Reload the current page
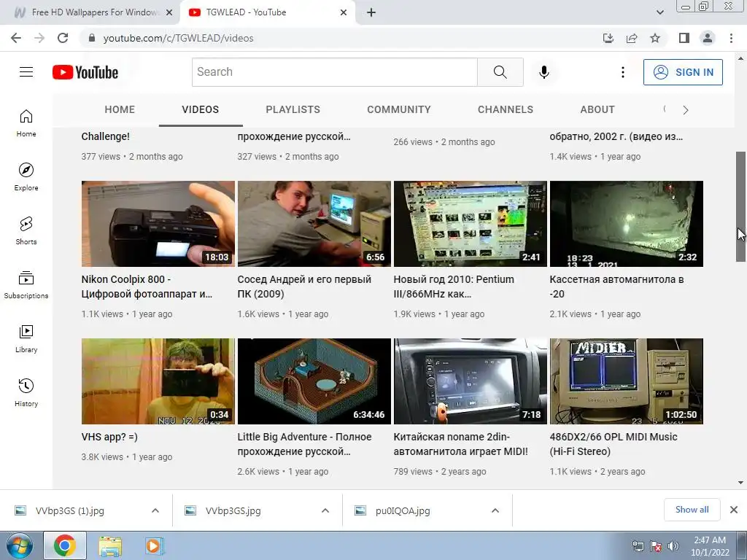 pos(63,38)
